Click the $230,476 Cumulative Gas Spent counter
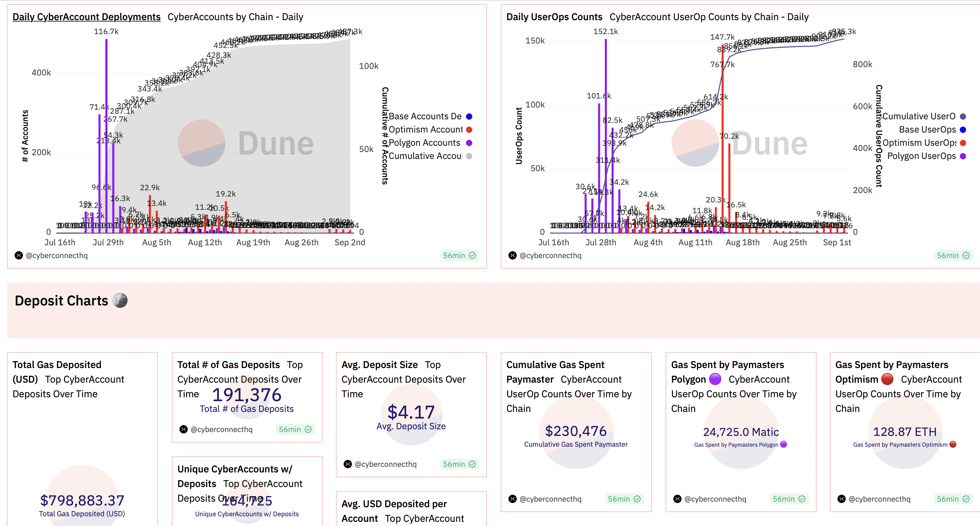This screenshot has width=980, height=526. point(576,431)
